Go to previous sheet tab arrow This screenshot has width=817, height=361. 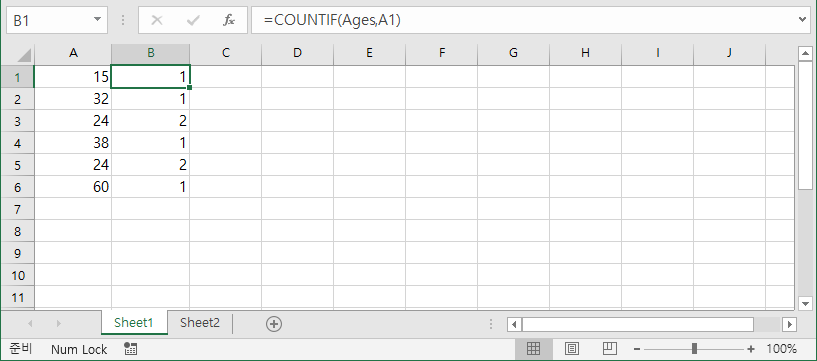tap(30, 323)
